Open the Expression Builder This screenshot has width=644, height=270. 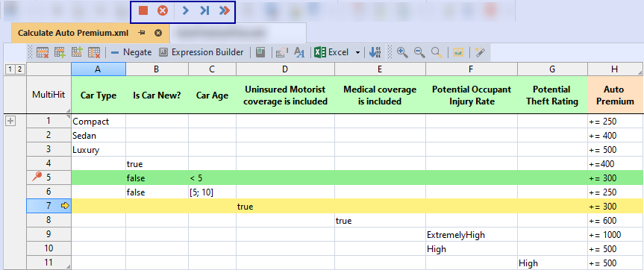pyautogui.click(x=201, y=52)
